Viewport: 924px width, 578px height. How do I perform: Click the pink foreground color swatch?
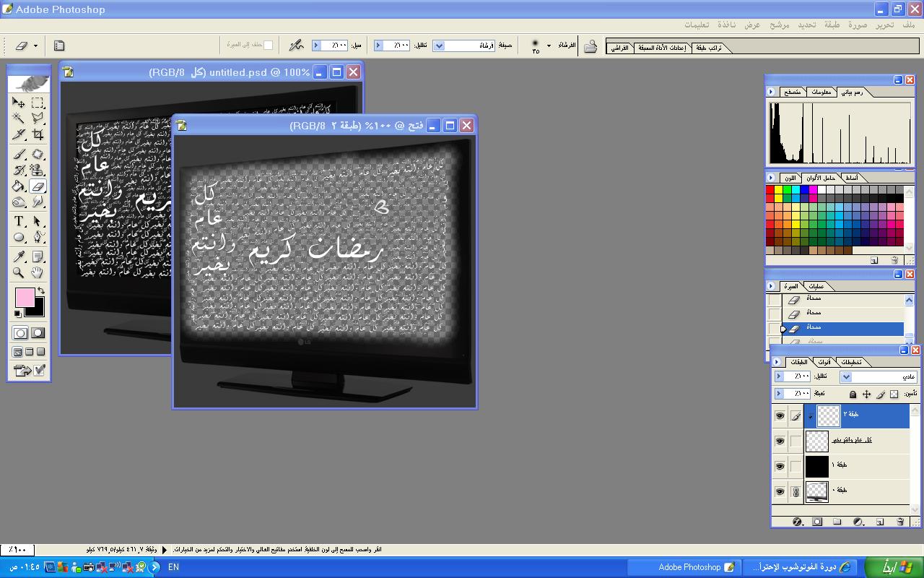[25, 297]
